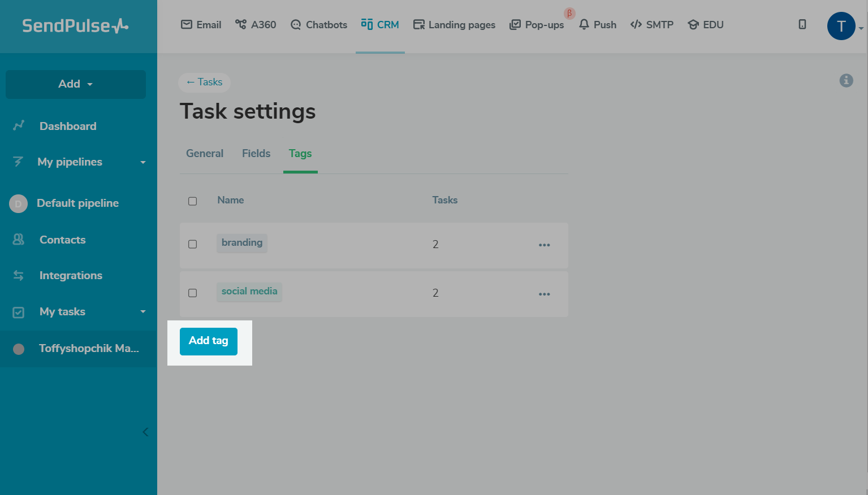Go back via the Tasks link

[204, 82]
